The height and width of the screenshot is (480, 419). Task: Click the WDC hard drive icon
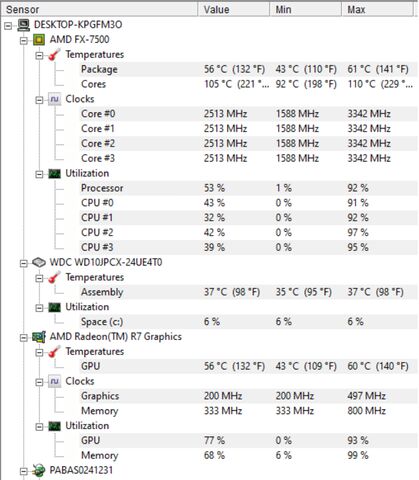(39, 262)
